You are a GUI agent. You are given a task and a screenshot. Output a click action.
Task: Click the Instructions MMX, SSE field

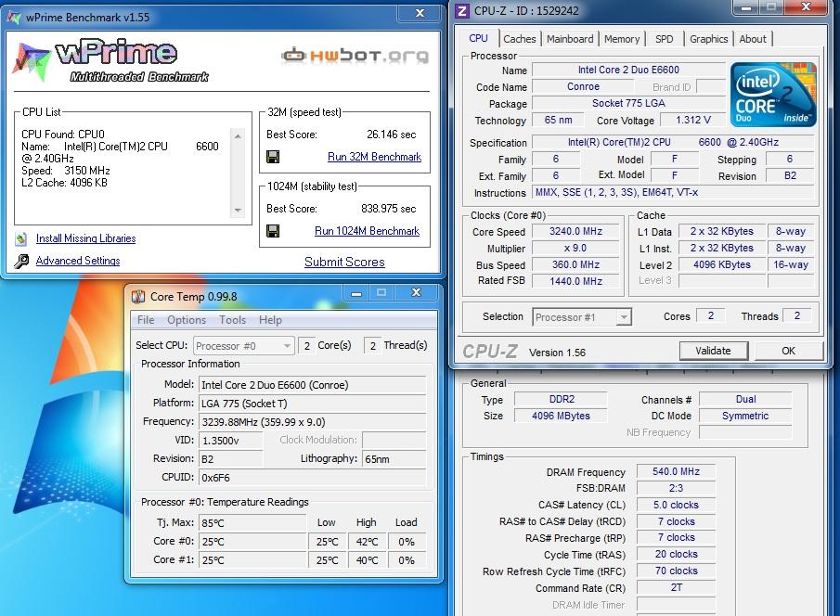tap(673, 192)
